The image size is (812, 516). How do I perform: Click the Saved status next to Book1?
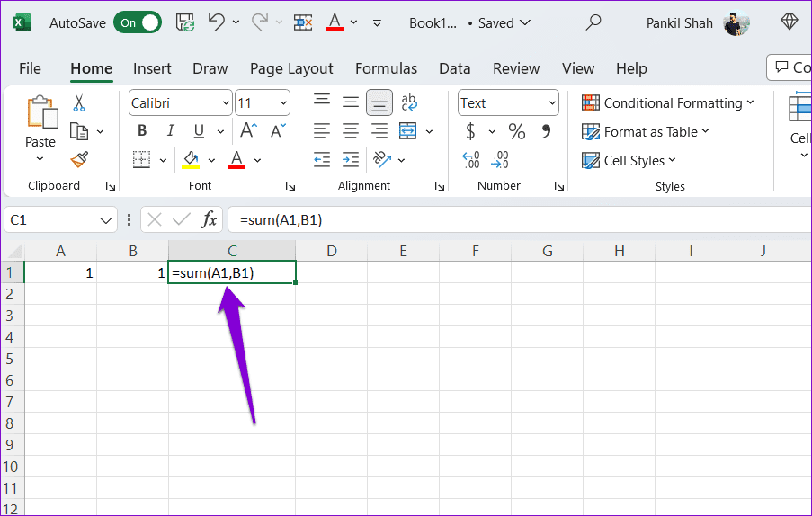504,23
